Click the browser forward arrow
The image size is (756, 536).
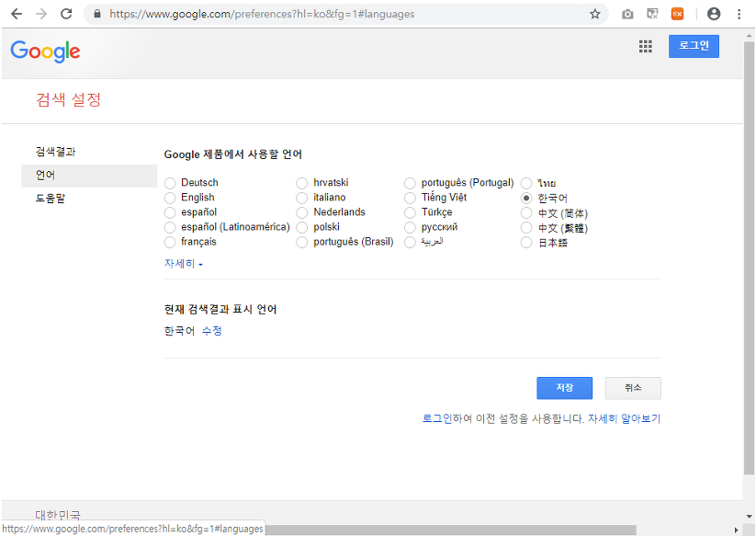pos(41,14)
